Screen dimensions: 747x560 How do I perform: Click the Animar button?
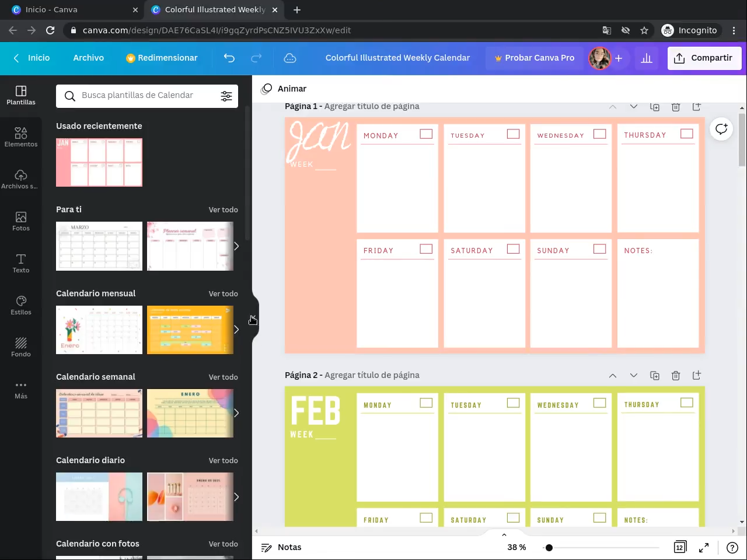284,89
